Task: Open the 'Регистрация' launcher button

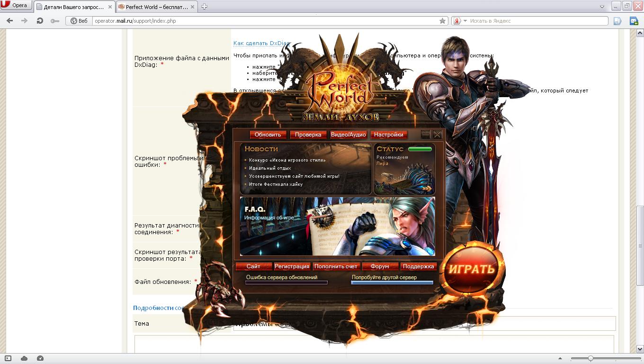Action: [292, 266]
